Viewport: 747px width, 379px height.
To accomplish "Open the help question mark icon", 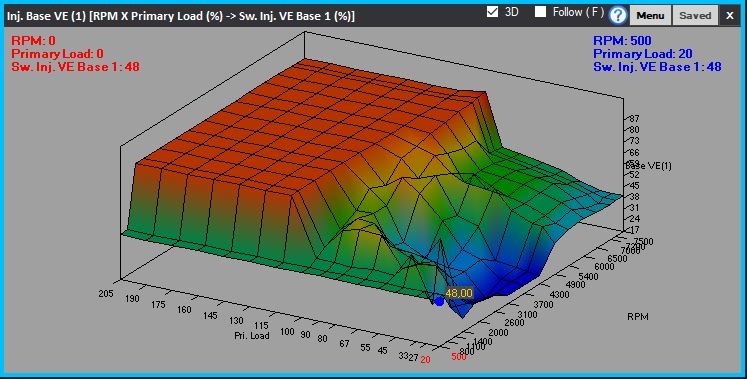I will 618,15.
